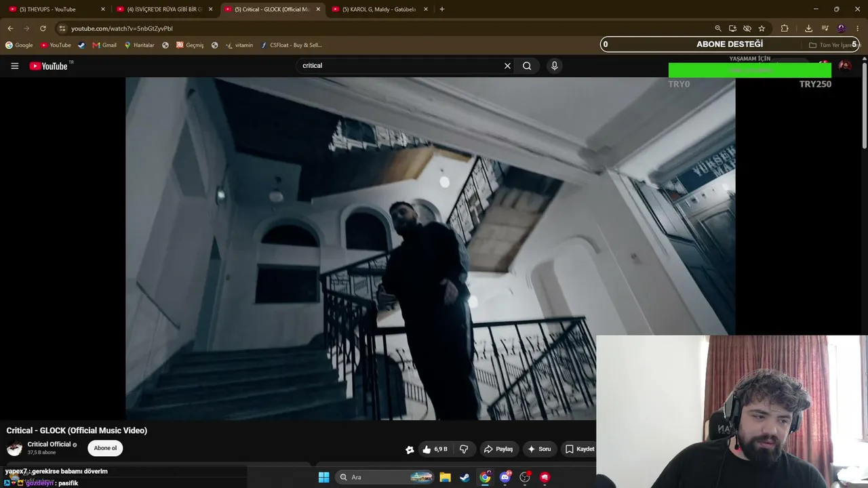Go to the YouTube home logo
Screen dimensions: 868x488
pos(49,66)
